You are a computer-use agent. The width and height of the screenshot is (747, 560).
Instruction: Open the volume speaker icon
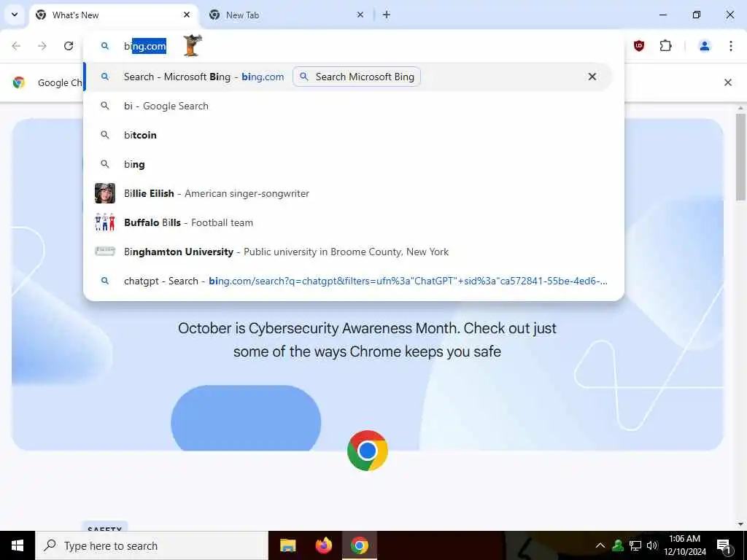click(652, 545)
